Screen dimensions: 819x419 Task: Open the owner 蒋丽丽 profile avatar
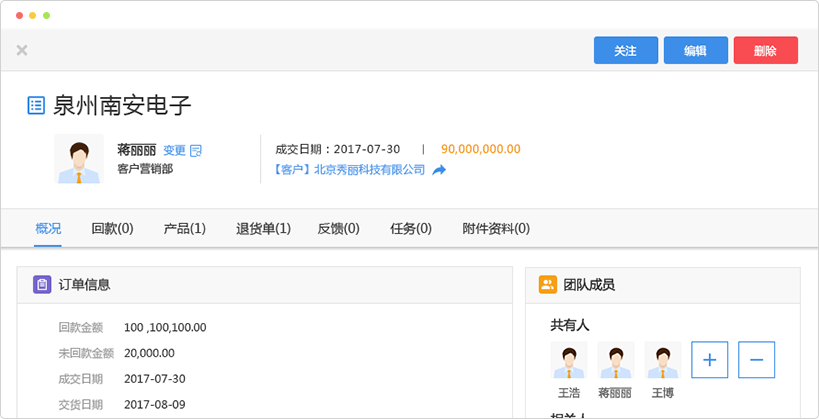click(x=78, y=160)
